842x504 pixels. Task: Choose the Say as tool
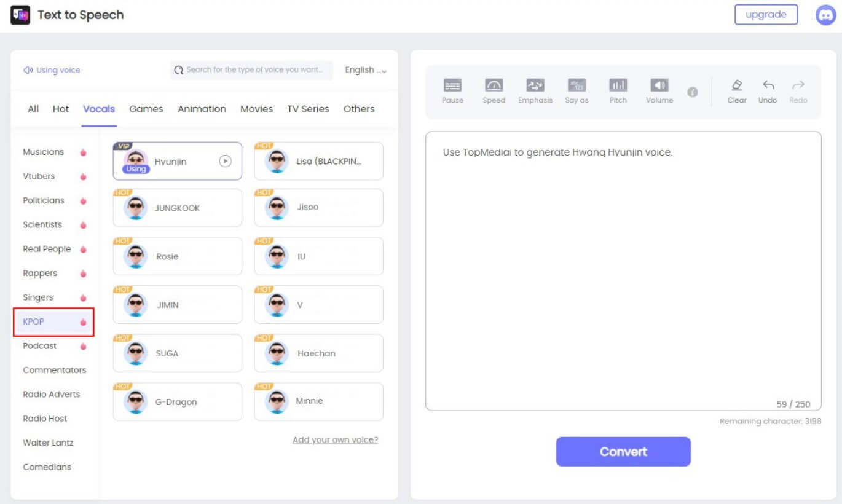(x=576, y=85)
